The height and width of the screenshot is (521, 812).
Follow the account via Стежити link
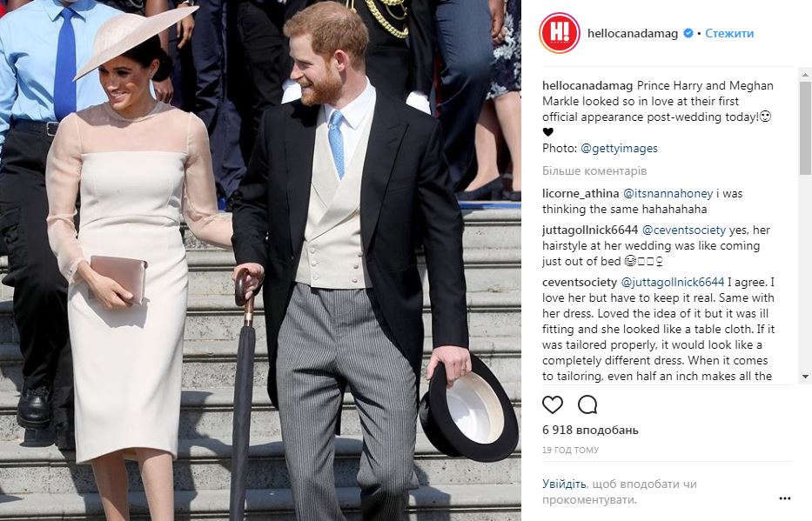[x=729, y=33]
